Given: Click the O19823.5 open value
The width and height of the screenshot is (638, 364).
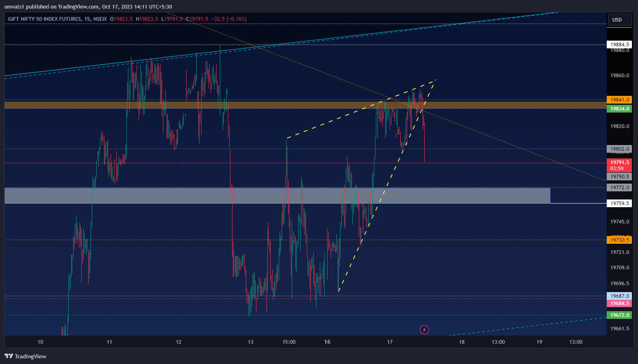Looking at the screenshot, I should pyautogui.click(x=121, y=19).
